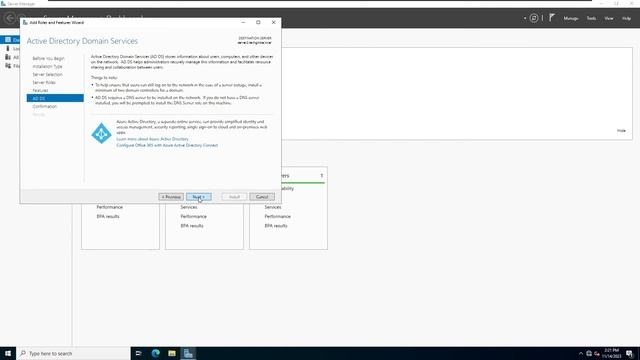Viewport: 640px width, 360px height.
Task: Click Server Manager taskbar icon
Action: pos(188,353)
